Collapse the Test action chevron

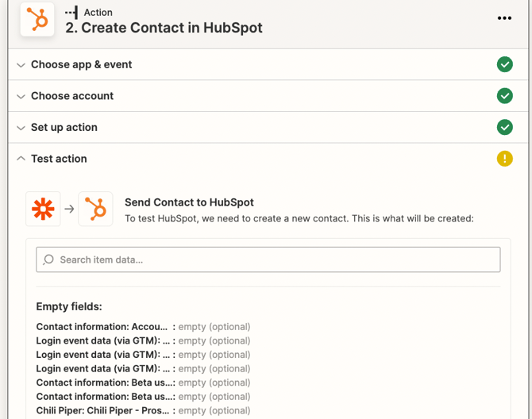(21, 159)
